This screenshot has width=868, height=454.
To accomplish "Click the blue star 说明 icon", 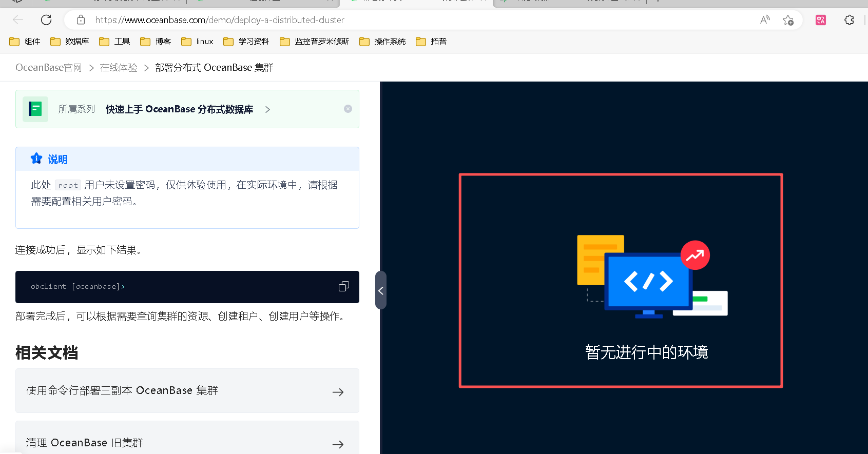I will tap(36, 159).
